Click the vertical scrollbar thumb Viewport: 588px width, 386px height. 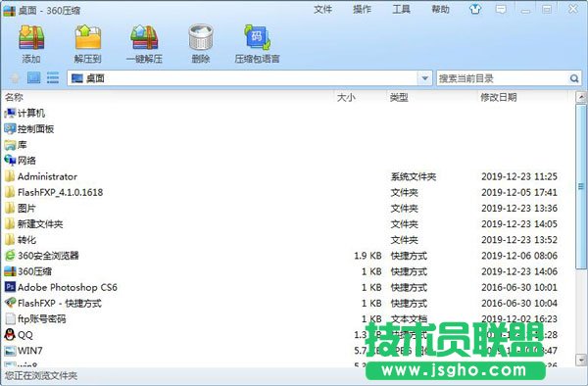point(580,186)
